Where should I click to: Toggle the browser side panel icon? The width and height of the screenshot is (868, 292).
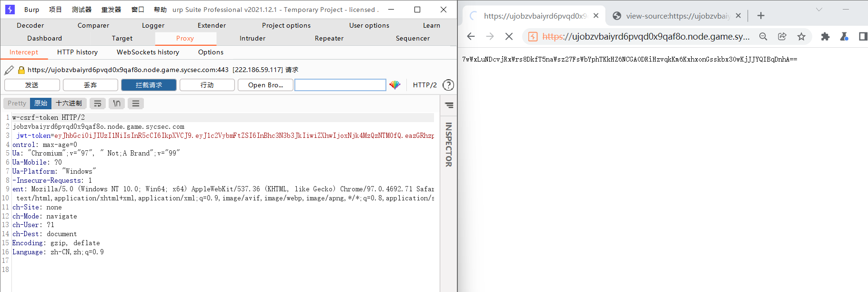863,36
